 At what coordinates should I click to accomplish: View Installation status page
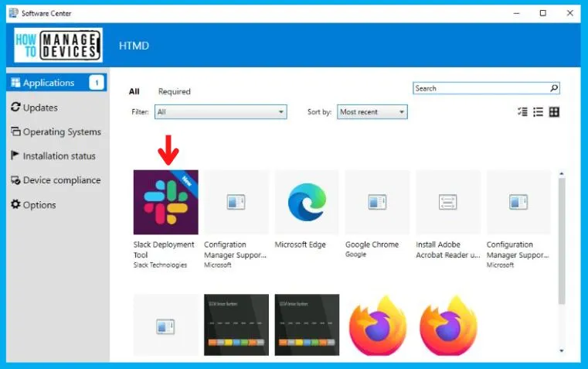point(53,155)
